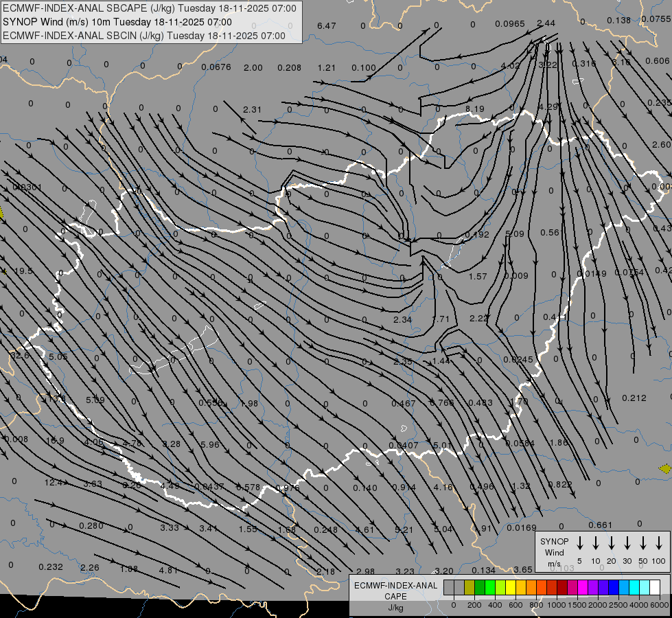Click the 0.0676 value on the map
This screenshot has height=618, width=672.
click(216, 67)
